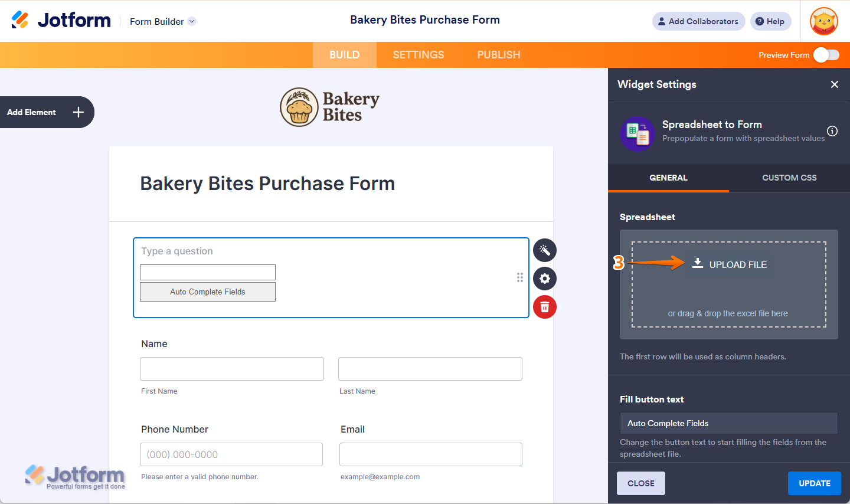Click the widget wizard wand icon
This screenshot has width=850, height=504.
click(x=545, y=250)
